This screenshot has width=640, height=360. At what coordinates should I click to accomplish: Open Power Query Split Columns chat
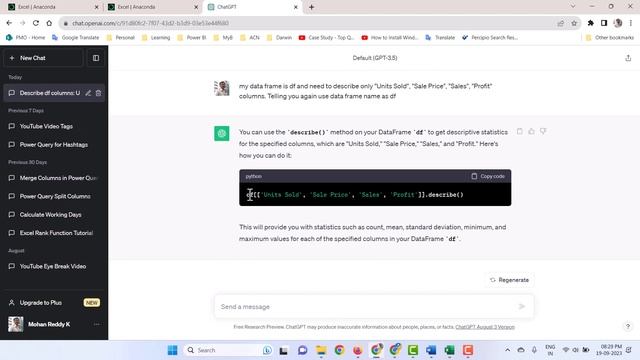point(54,196)
